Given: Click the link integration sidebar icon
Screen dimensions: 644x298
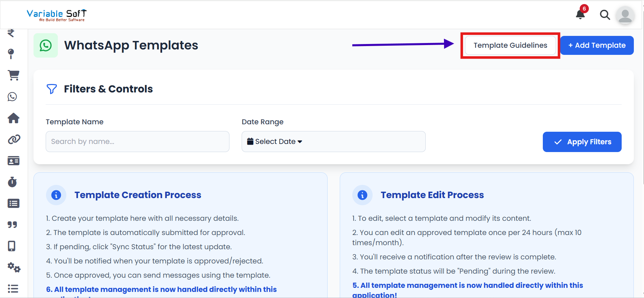Looking at the screenshot, I should click(x=14, y=139).
